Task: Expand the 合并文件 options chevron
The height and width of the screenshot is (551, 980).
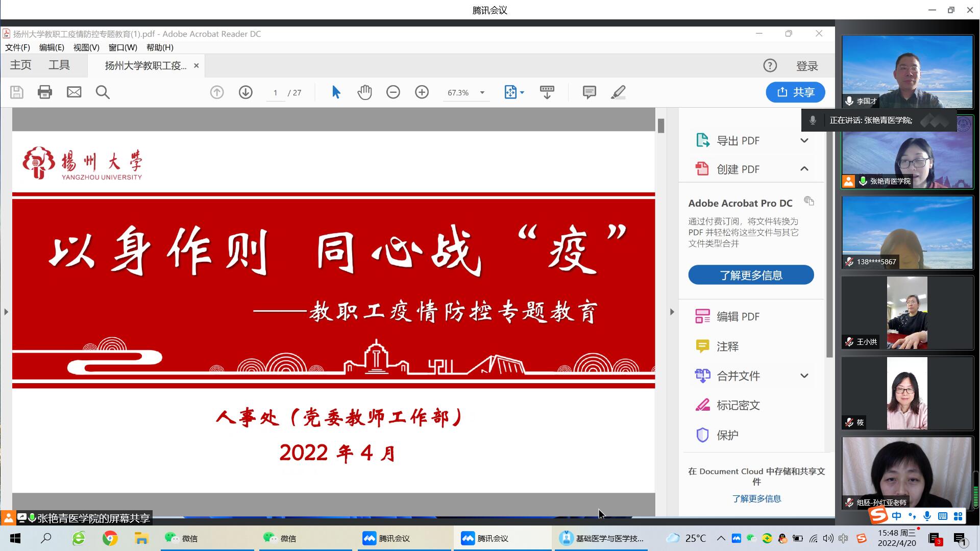Action: pos(804,376)
